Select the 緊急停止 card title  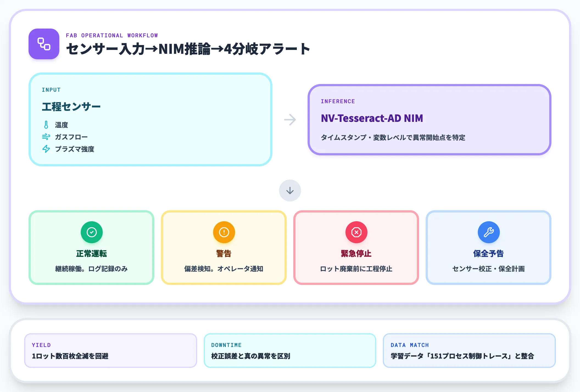click(356, 253)
